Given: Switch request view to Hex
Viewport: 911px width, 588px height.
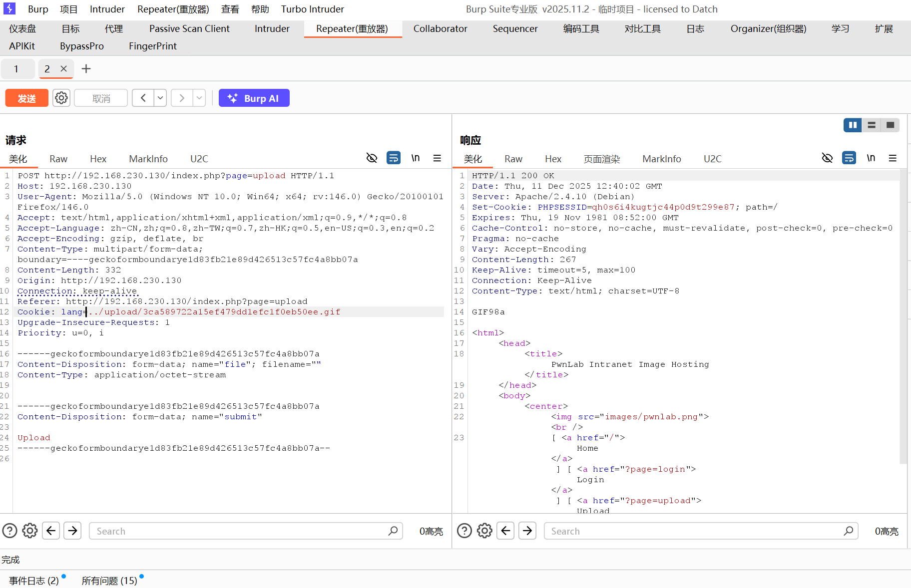Looking at the screenshot, I should 98,159.
